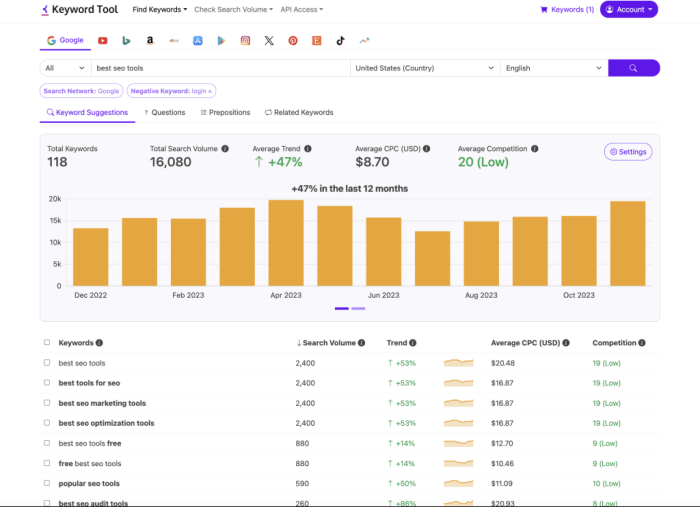Click the trend sparkline for 'best seo tools'
This screenshot has height=507, width=700.
tap(458, 363)
